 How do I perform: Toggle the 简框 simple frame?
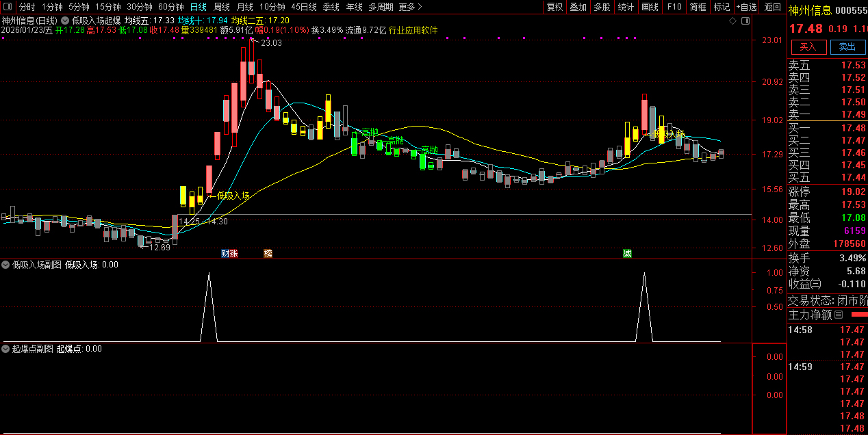click(x=698, y=7)
